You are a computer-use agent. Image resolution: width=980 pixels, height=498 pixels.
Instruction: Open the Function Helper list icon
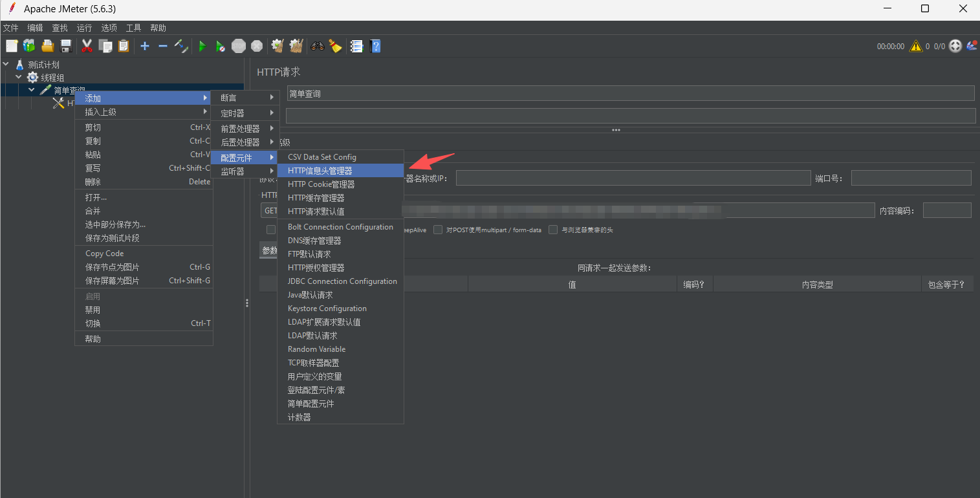pyautogui.click(x=356, y=46)
